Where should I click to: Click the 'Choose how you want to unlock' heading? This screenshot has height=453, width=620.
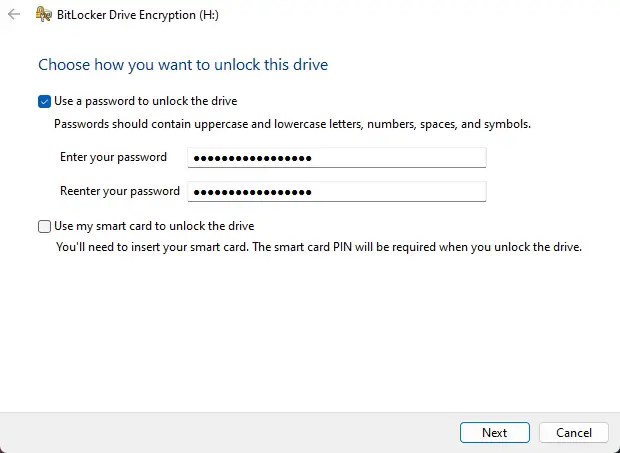[x=183, y=65]
